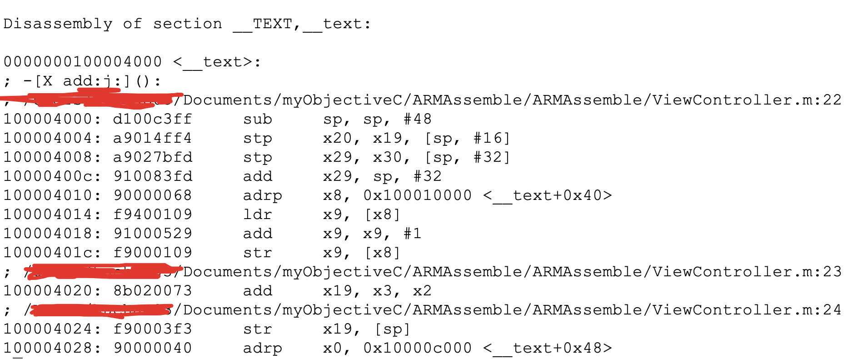The height and width of the screenshot is (359, 868).
Task: Click the ViewController.m:23 source path
Action: (x=512, y=272)
